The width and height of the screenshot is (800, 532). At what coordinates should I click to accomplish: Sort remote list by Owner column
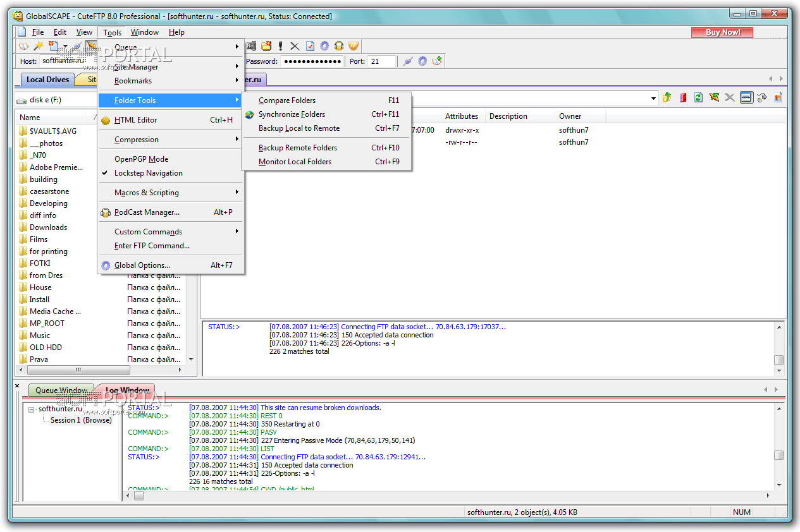tap(580, 116)
